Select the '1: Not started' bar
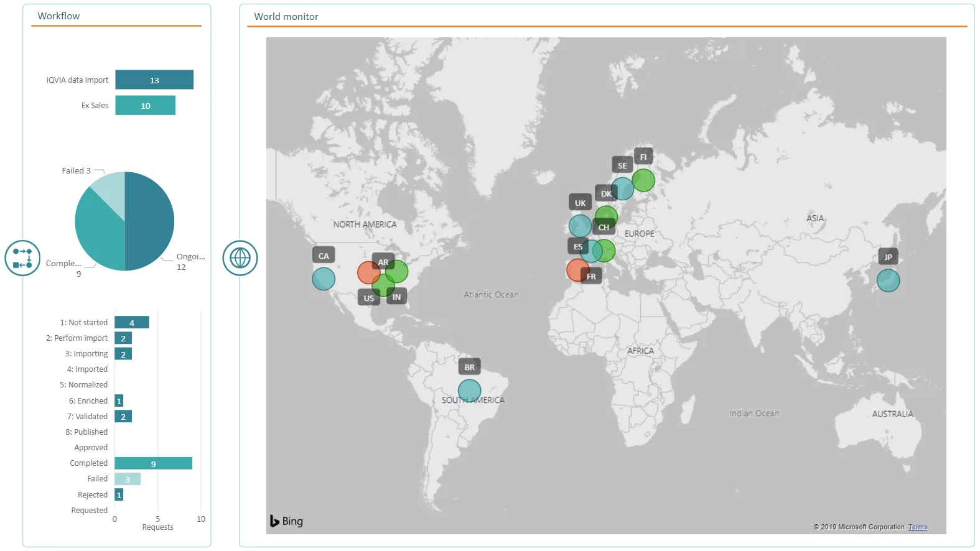 coord(132,322)
